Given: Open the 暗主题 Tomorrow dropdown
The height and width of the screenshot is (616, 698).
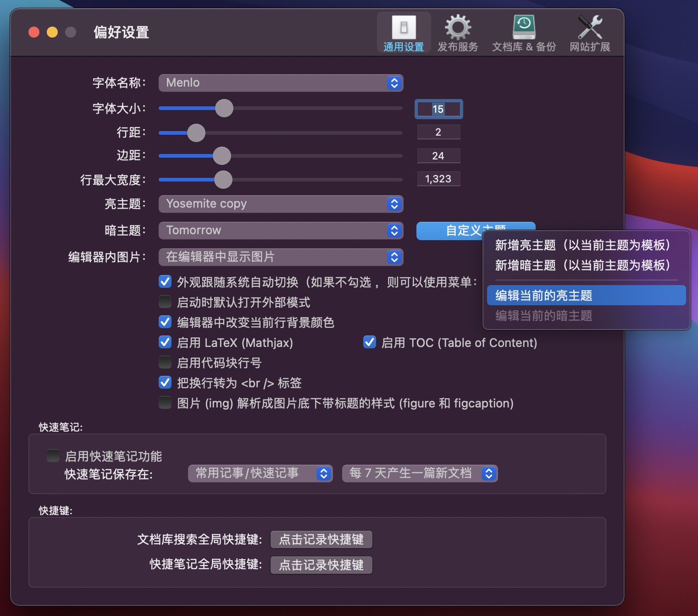Looking at the screenshot, I should (x=281, y=231).
